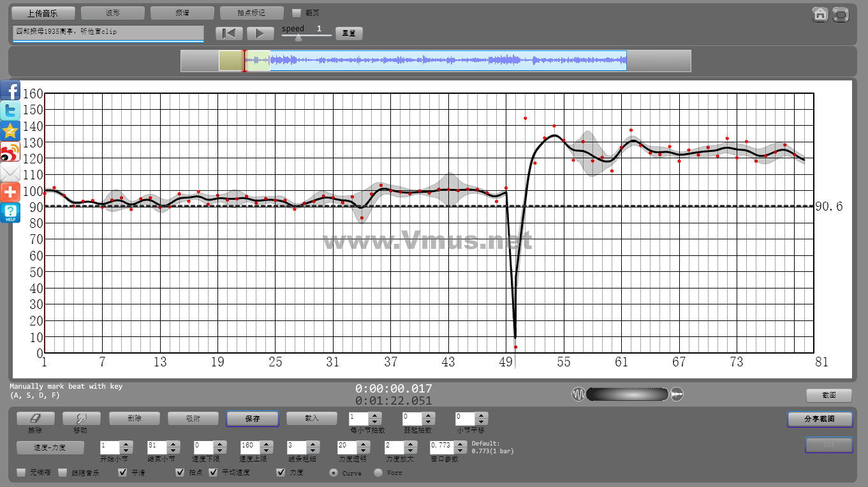Click the Facebook share icon

tap(10, 91)
